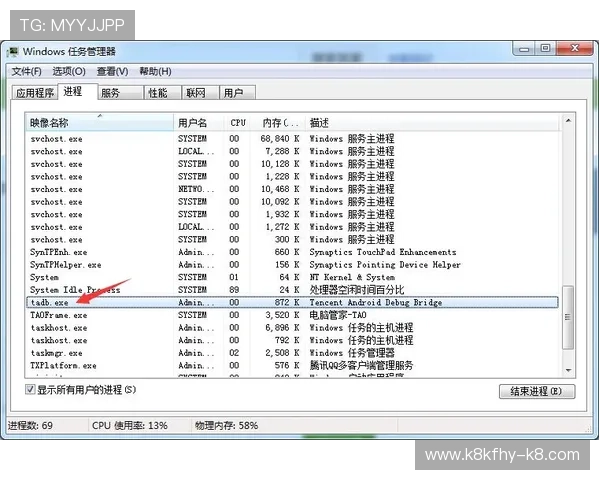Viewport: 600px width, 480px height.
Task: Select svchost.exe using 1,228 K memory
Action: (x=292, y=176)
